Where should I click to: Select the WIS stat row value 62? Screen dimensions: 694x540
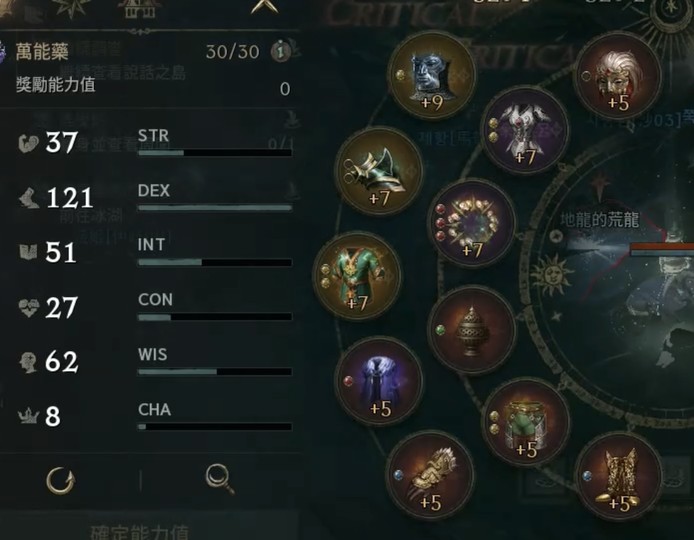[x=62, y=362]
